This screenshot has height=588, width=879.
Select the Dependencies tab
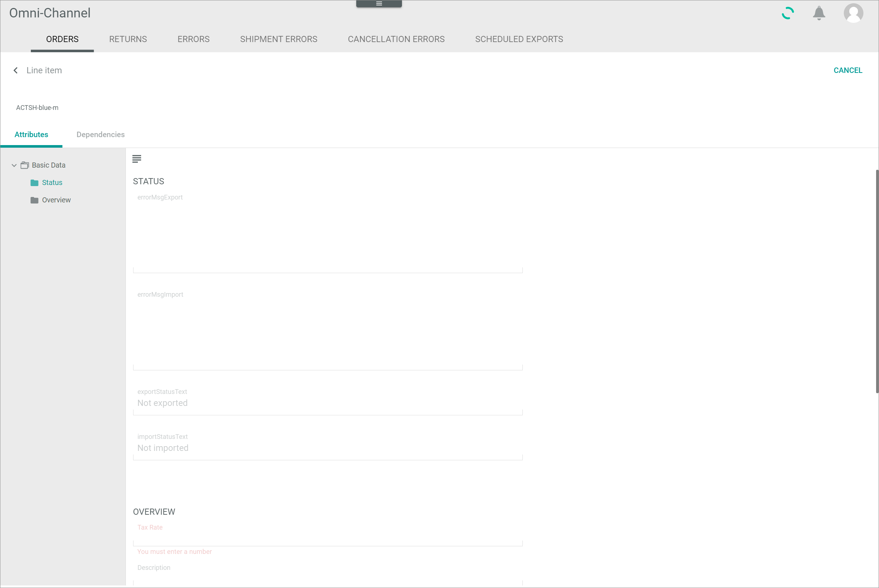tap(100, 135)
